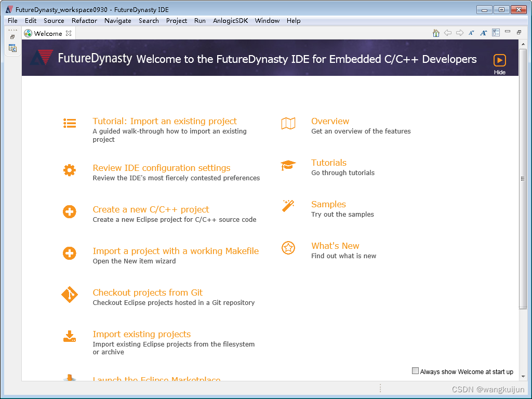Open the AnlogicSDK menu

tap(230, 21)
